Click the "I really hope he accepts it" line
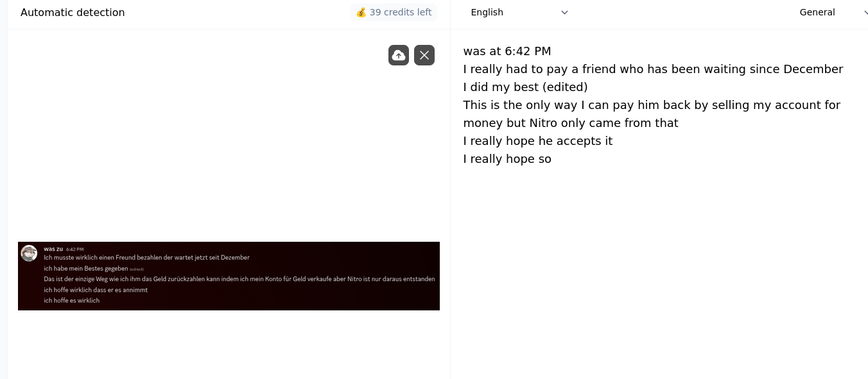The height and width of the screenshot is (379, 868). (538, 141)
